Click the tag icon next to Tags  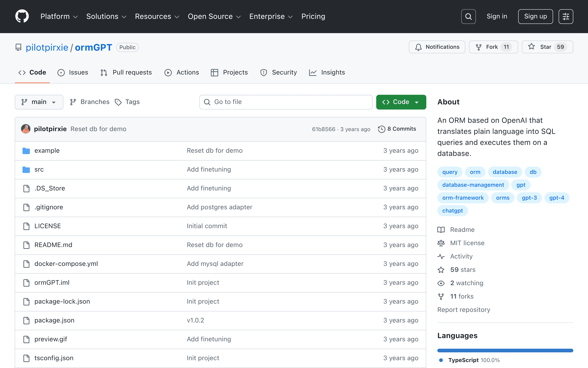pos(118,102)
